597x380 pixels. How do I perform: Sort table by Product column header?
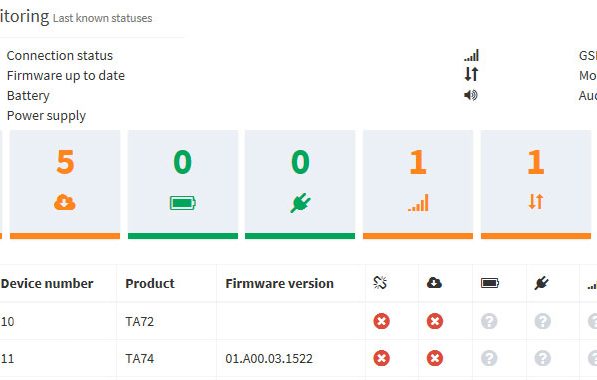click(x=150, y=283)
